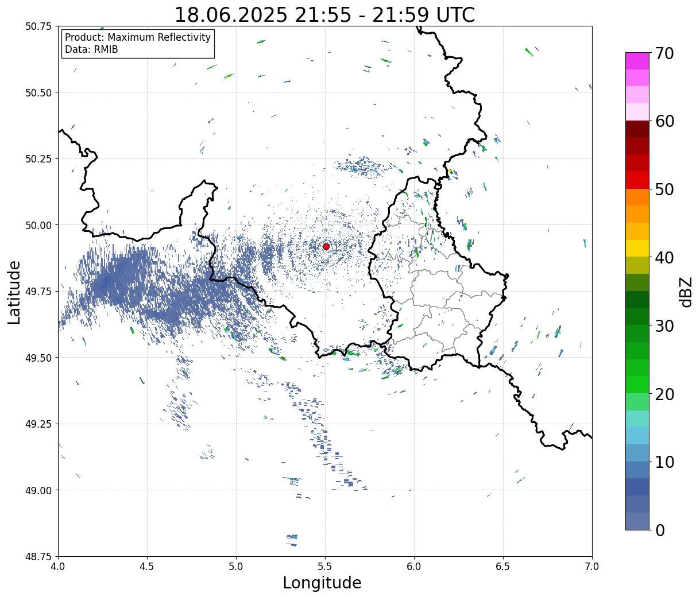This screenshot has height=597, width=700.
Task: Click the light green colorbar swatch at 20
Action: [637, 401]
